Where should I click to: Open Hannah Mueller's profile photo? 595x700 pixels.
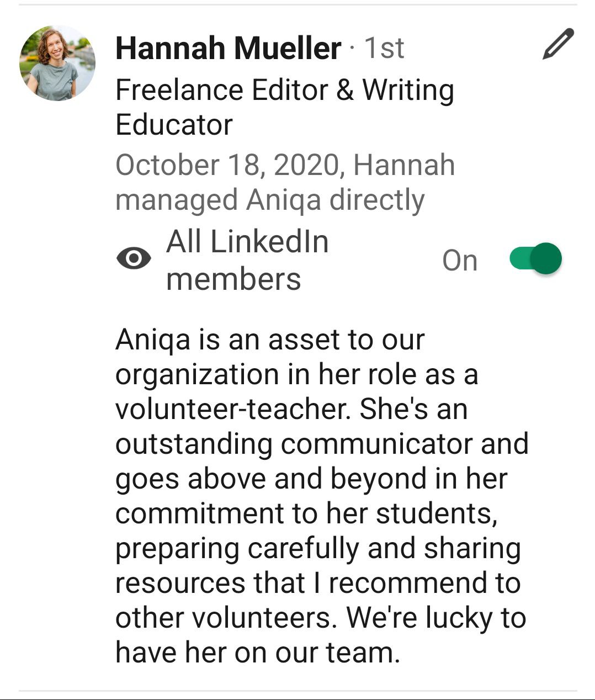coord(57,63)
